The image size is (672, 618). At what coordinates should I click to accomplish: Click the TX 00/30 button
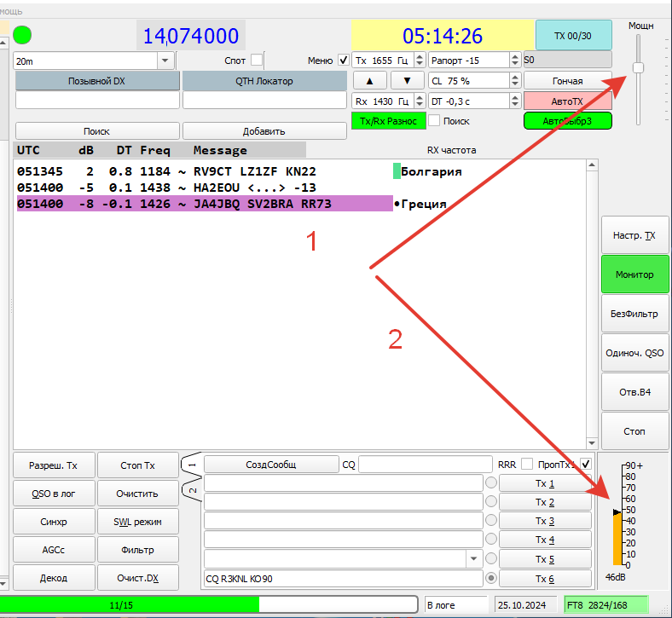coord(573,36)
